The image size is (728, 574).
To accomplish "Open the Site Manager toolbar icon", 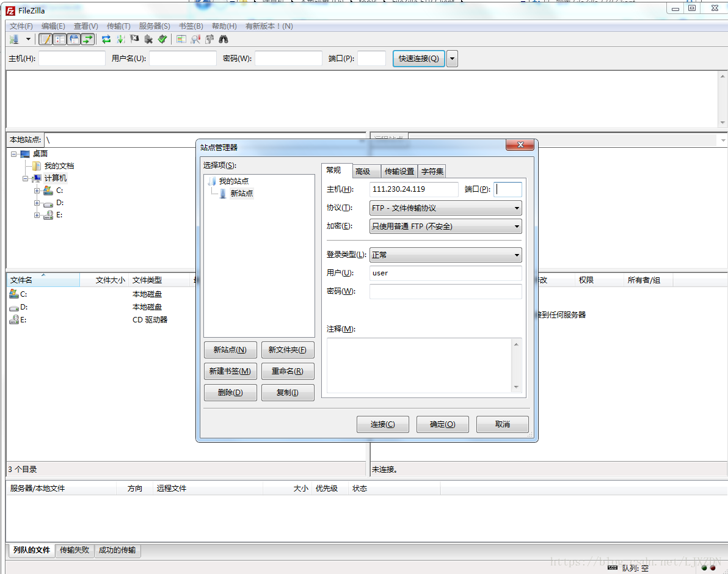I will (15, 40).
